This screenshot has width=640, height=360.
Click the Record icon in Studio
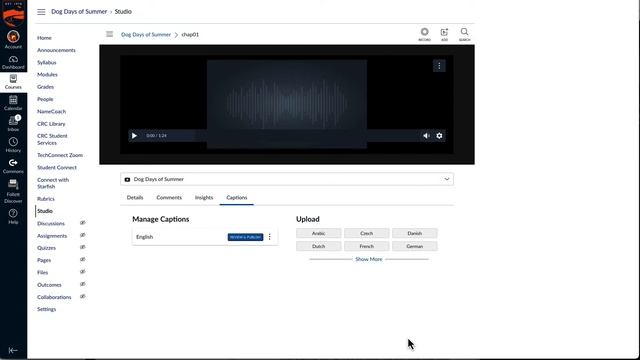coord(424,34)
